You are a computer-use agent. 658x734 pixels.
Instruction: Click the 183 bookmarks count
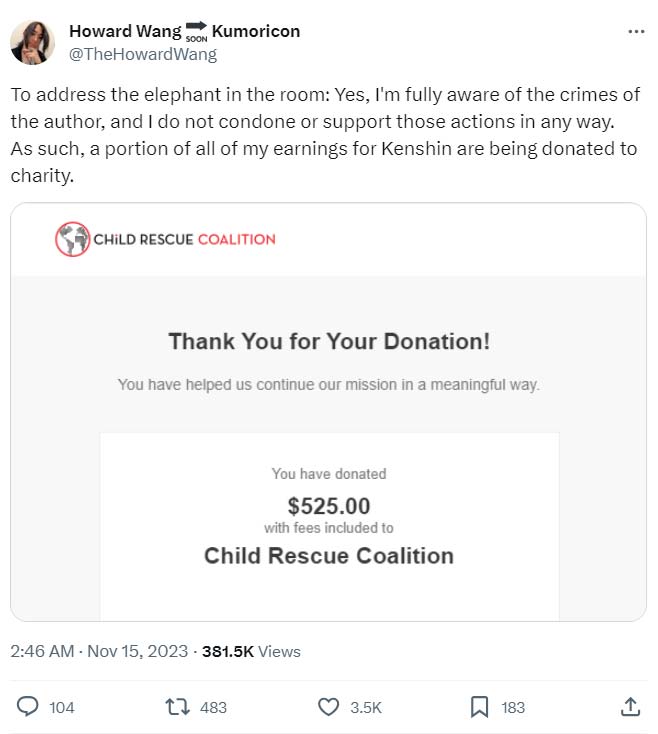[513, 707]
